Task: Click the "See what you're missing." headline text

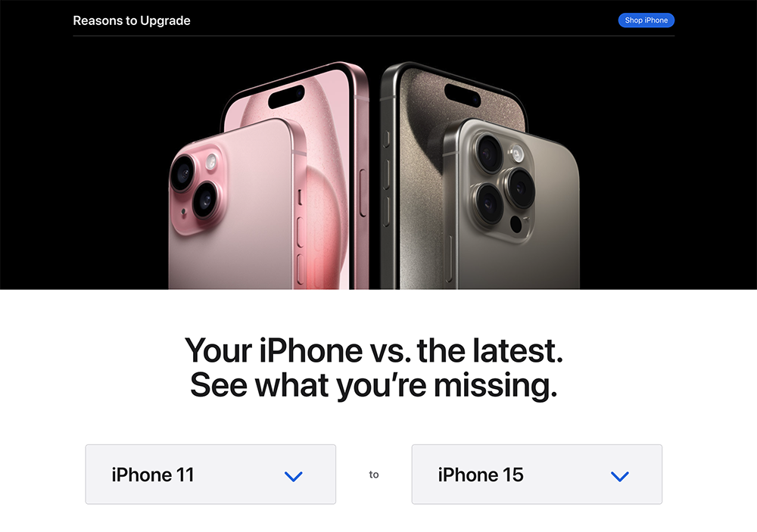Action: click(374, 386)
